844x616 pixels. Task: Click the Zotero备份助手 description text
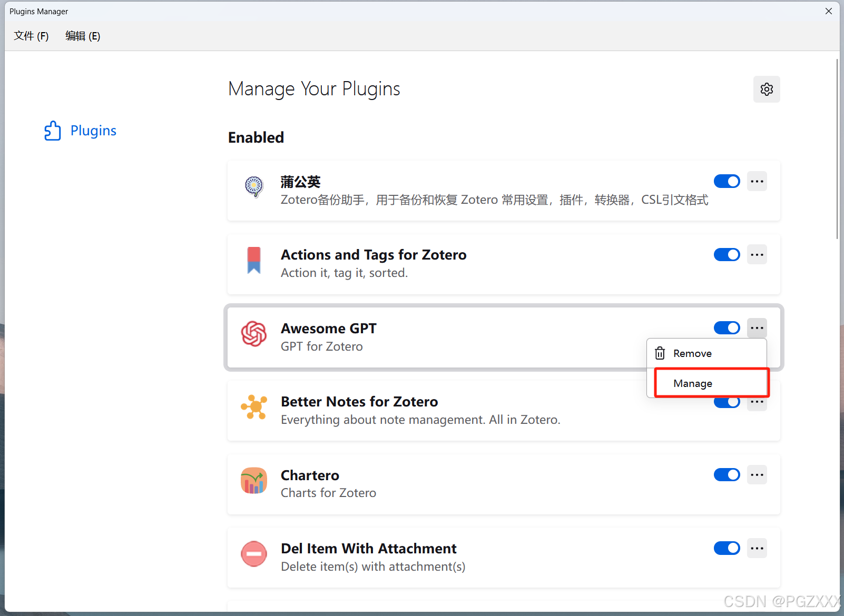pyautogui.click(x=494, y=200)
